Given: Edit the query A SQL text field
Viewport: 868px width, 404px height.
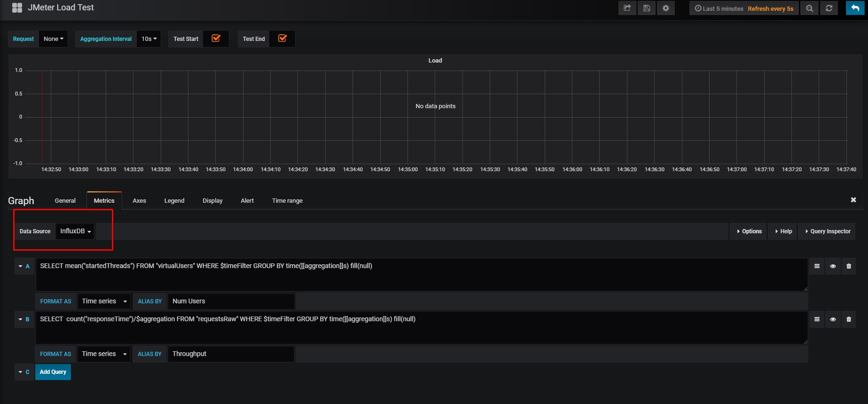Looking at the screenshot, I should click(422, 275).
